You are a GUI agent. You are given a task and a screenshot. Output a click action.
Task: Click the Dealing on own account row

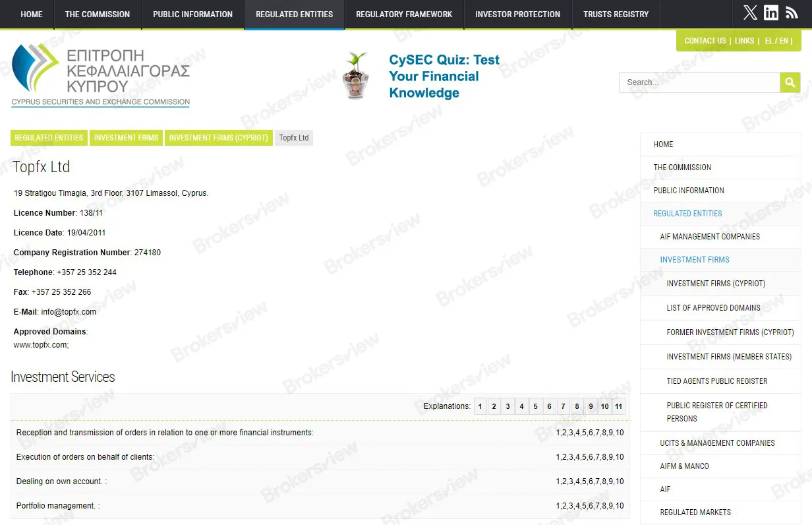320,481
